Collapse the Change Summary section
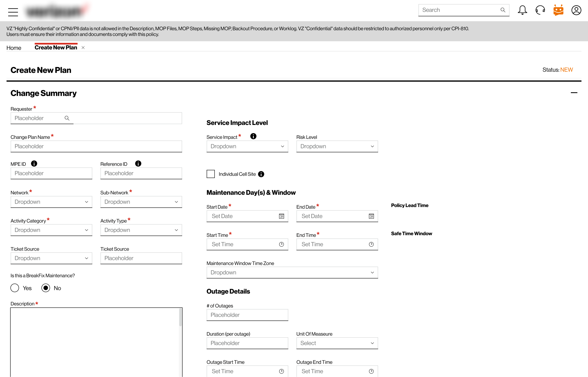This screenshot has width=588, height=377. 574,93
